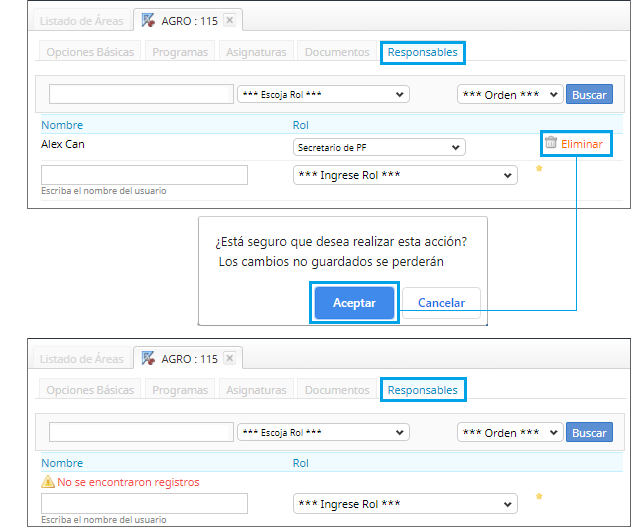Sort by Nombre column header in lower window
Screen dimensions: 631x527
pos(62,463)
